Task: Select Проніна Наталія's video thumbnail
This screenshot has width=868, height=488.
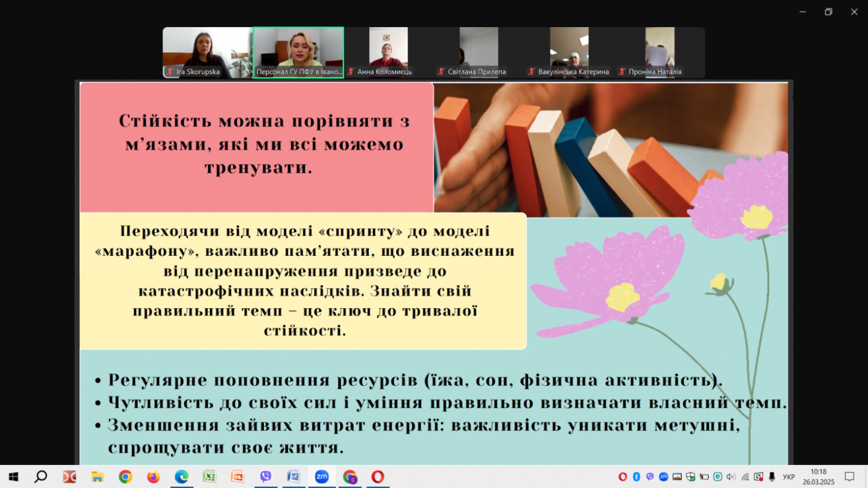Action: click(x=660, y=52)
